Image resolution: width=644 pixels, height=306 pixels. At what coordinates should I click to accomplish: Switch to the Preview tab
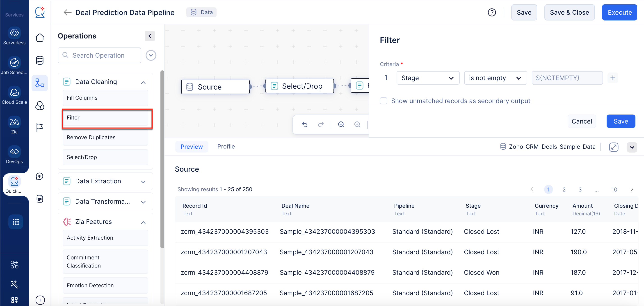point(192,147)
